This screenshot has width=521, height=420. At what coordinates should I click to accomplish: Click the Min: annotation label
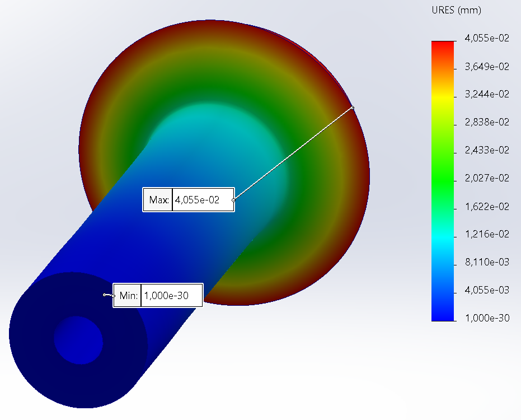(x=128, y=295)
